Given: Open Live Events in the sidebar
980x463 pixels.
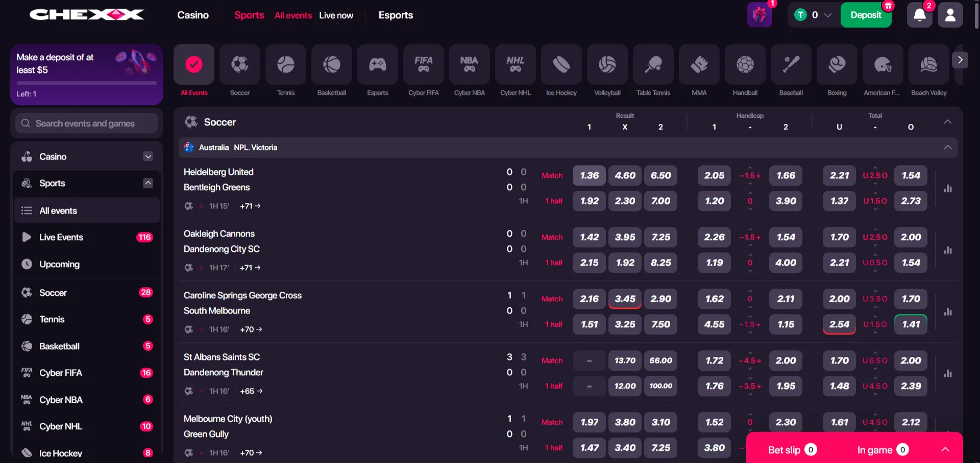Looking at the screenshot, I should 87,237.
